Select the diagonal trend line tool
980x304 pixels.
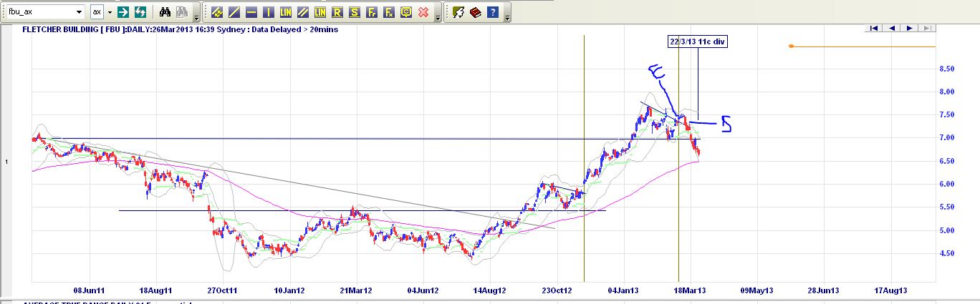click(234, 12)
